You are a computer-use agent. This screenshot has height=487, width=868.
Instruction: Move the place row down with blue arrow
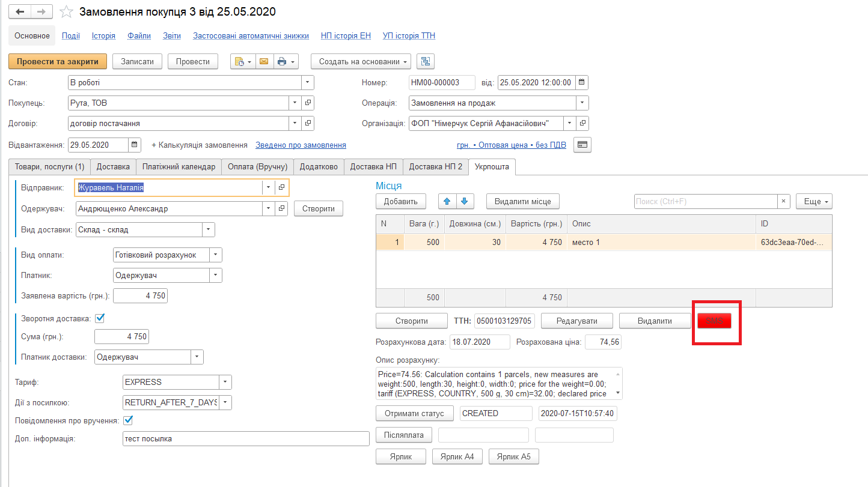[x=464, y=201]
